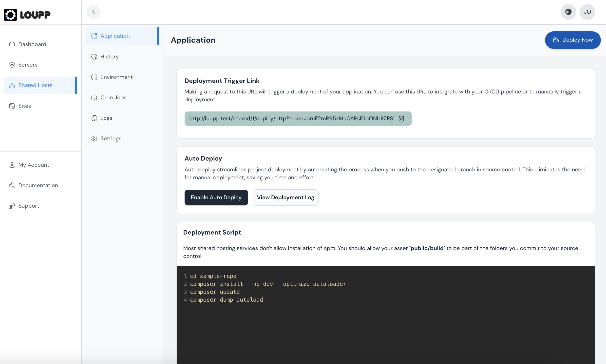
Task: Click View Deployment Log button
Action: (285, 198)
